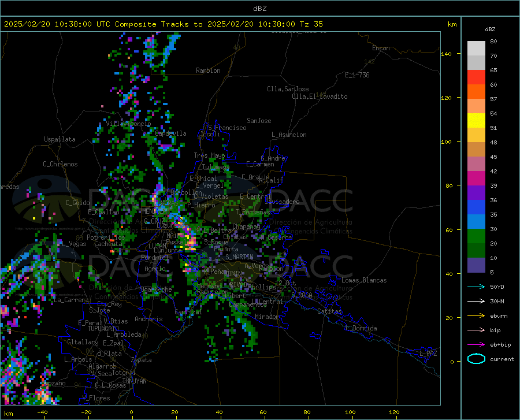Click the 'TUNUYAN' place label
Screen dimensions: 520x420
(134, 381)
